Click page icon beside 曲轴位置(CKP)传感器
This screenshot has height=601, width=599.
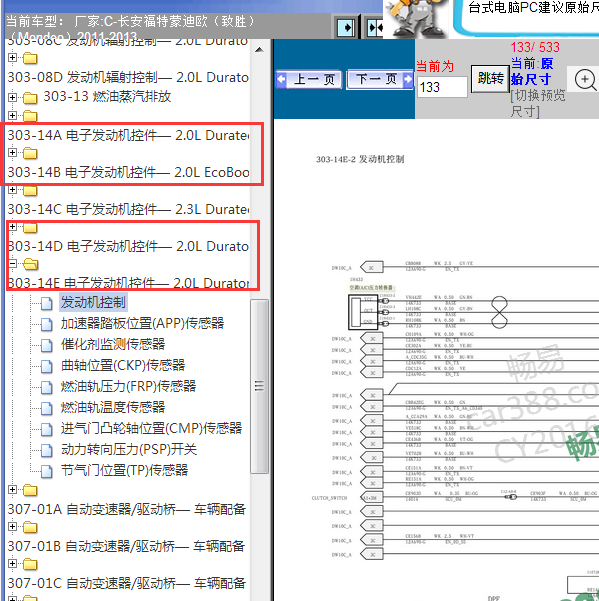click(47, 366)
